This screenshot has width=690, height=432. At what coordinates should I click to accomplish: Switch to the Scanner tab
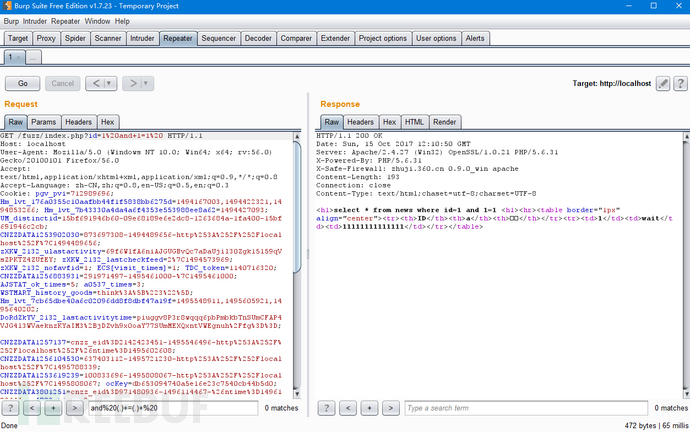tap(108, 38)
